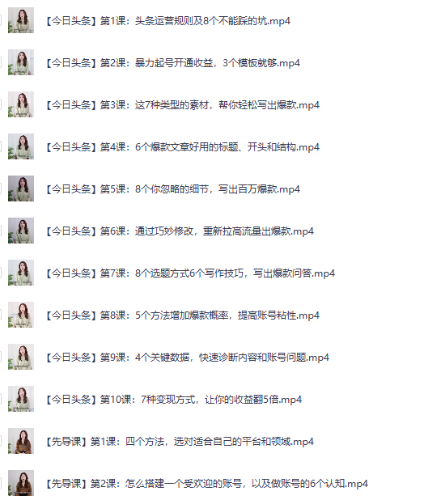Screen dimensions: 424x504
Task: Select file name 第3课：这7种类型的素材.mp4
Action: [x=182, y=105]
